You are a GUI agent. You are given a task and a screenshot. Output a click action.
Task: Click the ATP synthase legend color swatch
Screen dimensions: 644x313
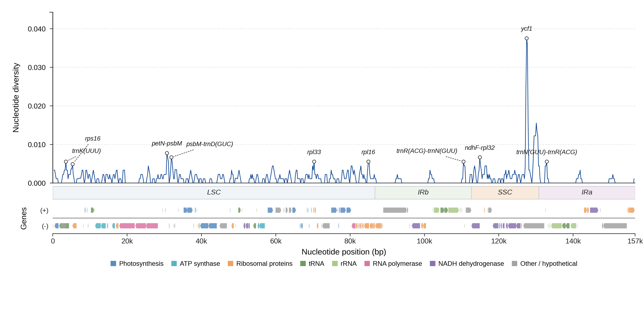tap(174, 264)
